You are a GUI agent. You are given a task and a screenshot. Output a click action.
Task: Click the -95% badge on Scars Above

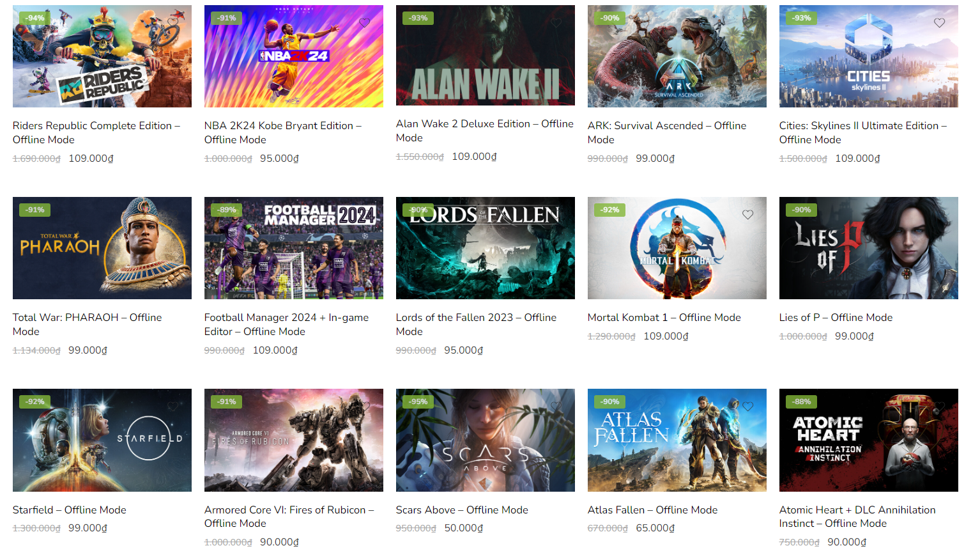[418, 402]
